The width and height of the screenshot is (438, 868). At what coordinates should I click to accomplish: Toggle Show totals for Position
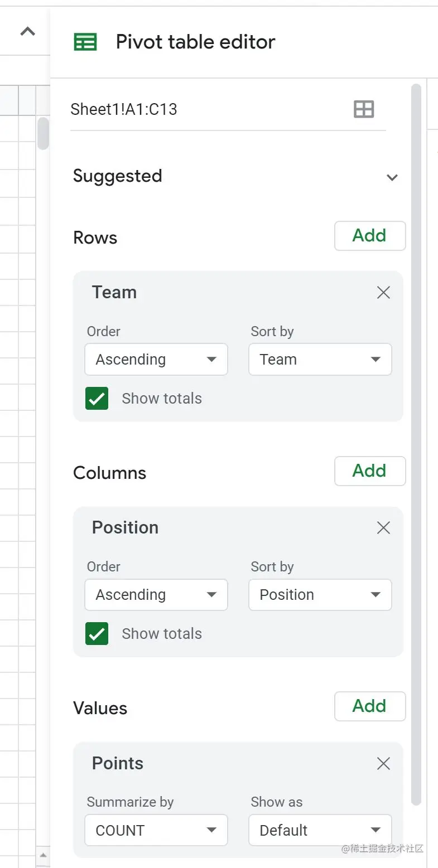pyautogui.click(x=97, y=634)
